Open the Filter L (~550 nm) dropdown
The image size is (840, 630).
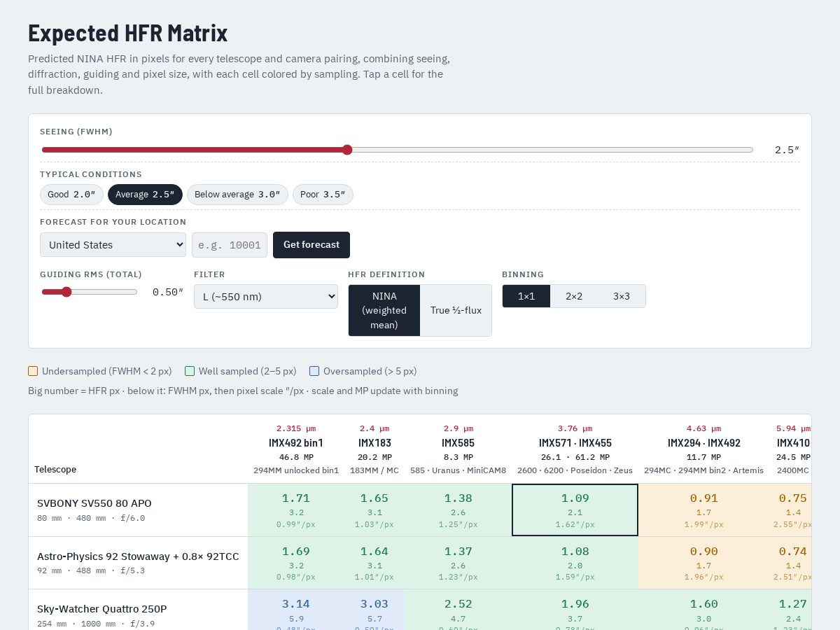tap(266, 296)
